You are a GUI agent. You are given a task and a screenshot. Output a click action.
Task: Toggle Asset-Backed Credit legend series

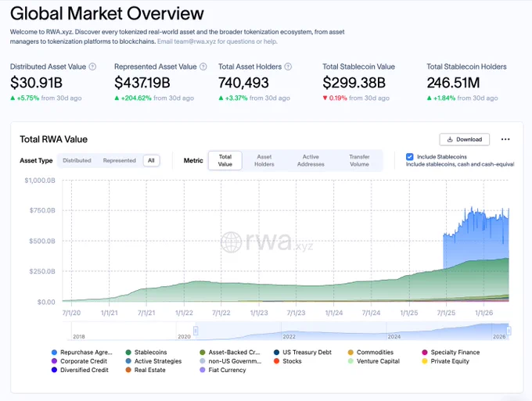[230, 353]
